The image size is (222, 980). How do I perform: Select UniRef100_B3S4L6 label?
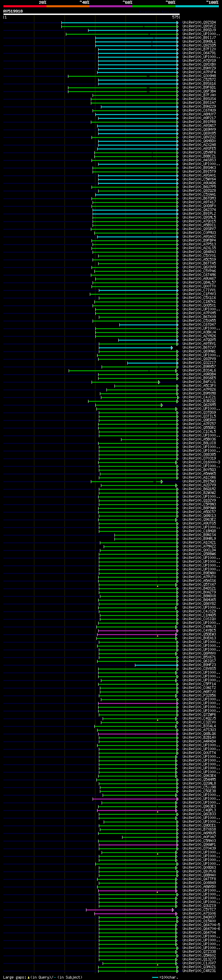click(x=199, y=370)
